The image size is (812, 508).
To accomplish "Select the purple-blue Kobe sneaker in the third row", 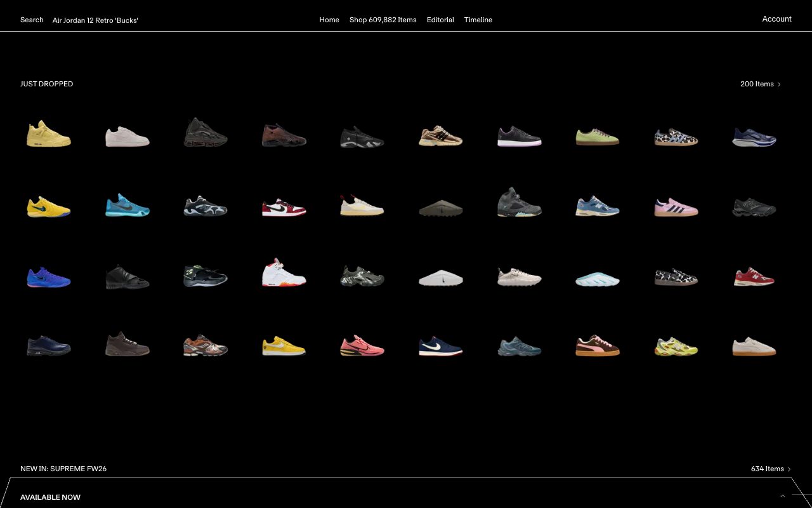I will coord(49,277).
